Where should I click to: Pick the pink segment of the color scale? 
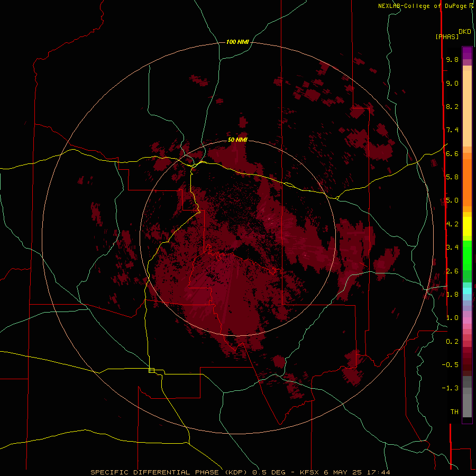(467, 321)
